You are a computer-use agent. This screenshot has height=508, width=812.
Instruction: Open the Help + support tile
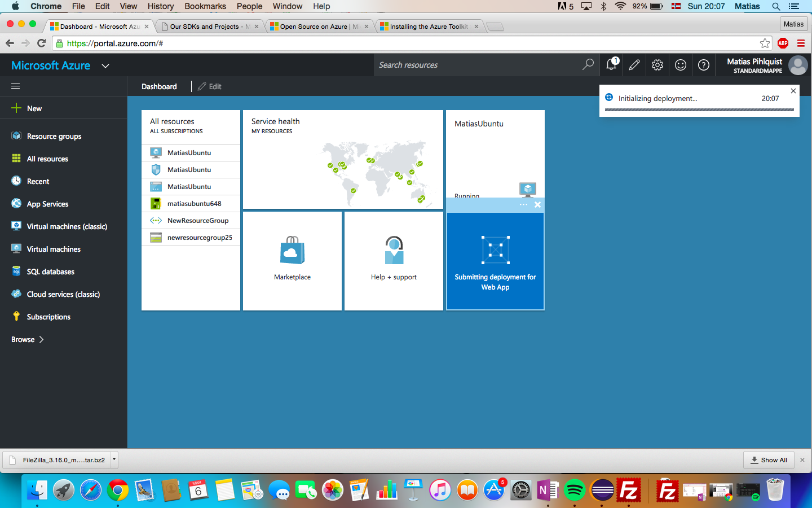pyautogui.click(x=394, y=261)
